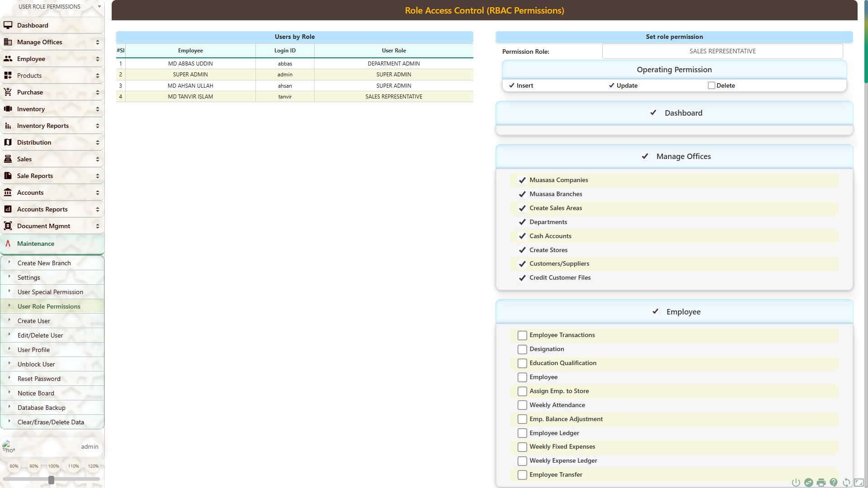868x488 pixels.
Task: Enable the Delete permission checkbox
Action: point(711,85)
